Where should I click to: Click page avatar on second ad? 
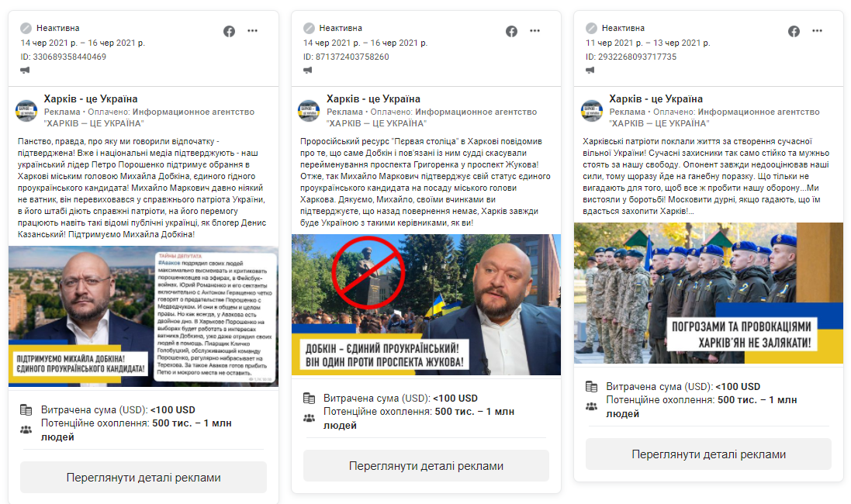pyautogui.click(x=309, y=111)
